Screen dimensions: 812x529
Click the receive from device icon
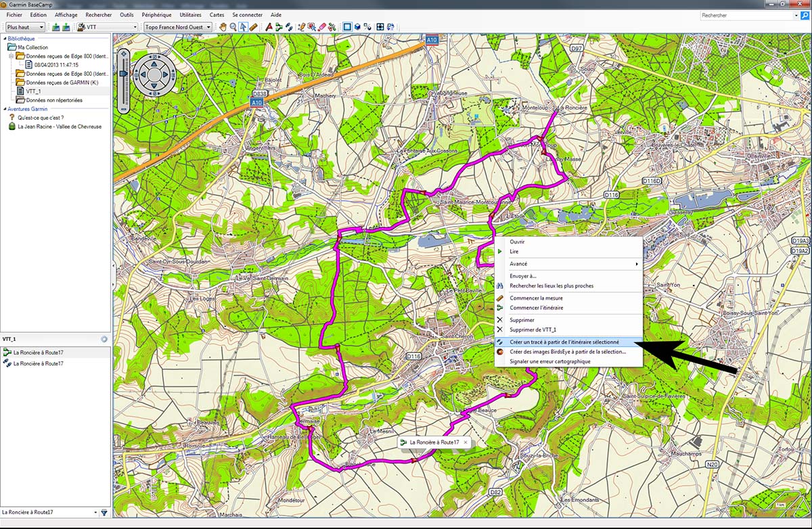coord(66,27)
